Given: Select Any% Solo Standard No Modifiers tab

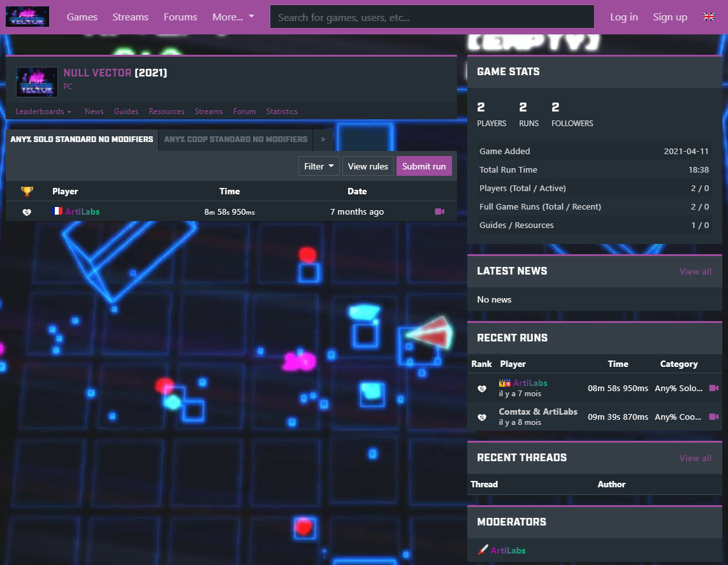Looking at the screenshot, I should [x=82, y=139].
